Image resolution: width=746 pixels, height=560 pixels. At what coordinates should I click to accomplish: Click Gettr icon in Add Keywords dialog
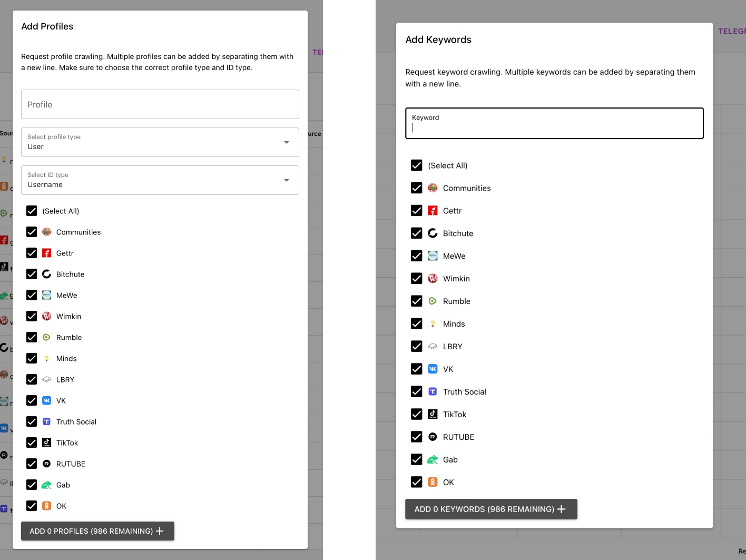coord(433,211)
